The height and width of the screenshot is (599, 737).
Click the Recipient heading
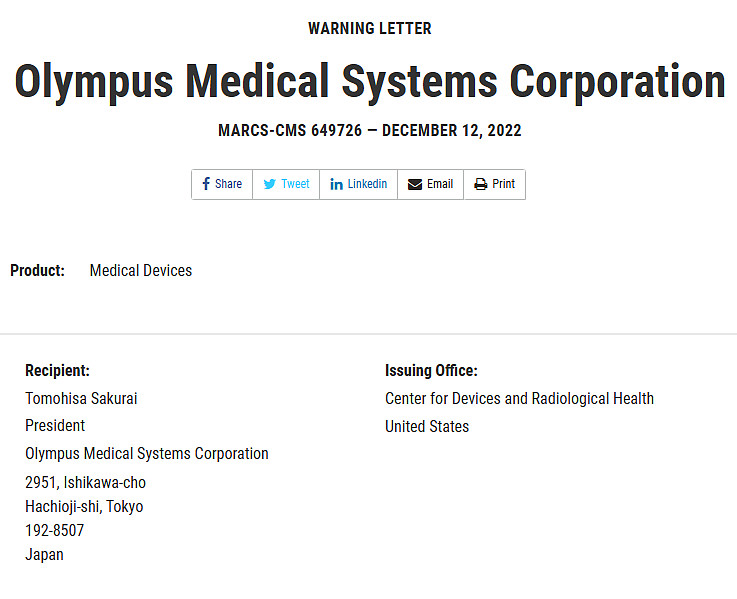[57, 370]
